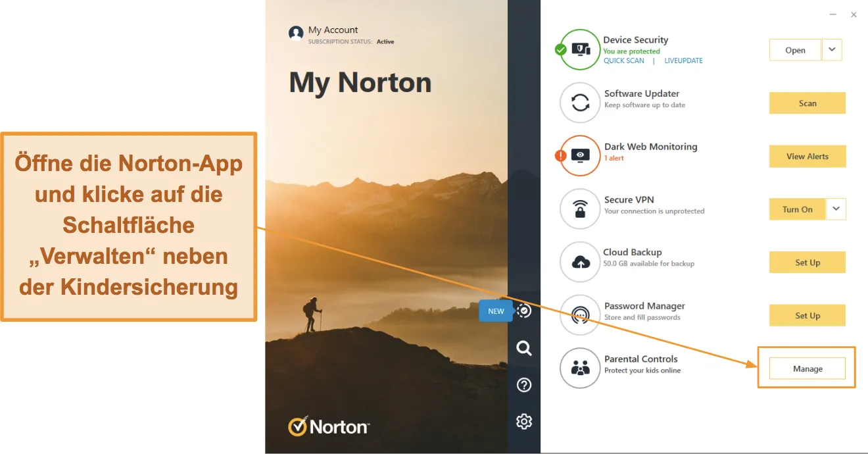Click Set Up for Password Manager
868x454 pixels.
(x=808, y=316)
